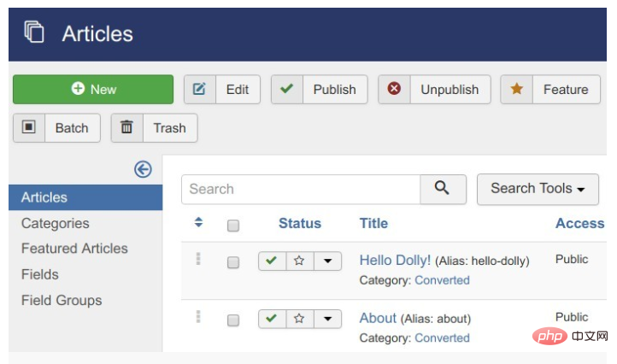617x364 pixels.
Task: Click into the Search input field
Action: point(300,189)
